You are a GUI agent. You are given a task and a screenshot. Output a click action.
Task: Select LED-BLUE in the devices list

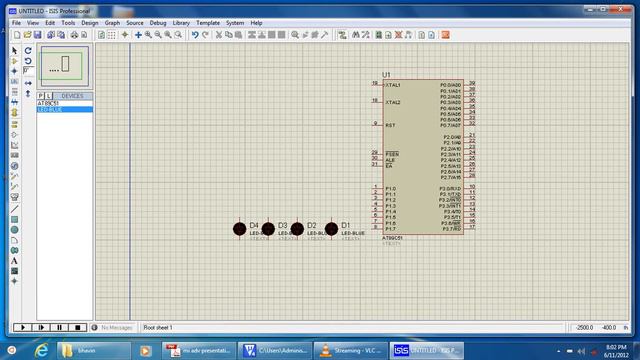tap(65, 109)
